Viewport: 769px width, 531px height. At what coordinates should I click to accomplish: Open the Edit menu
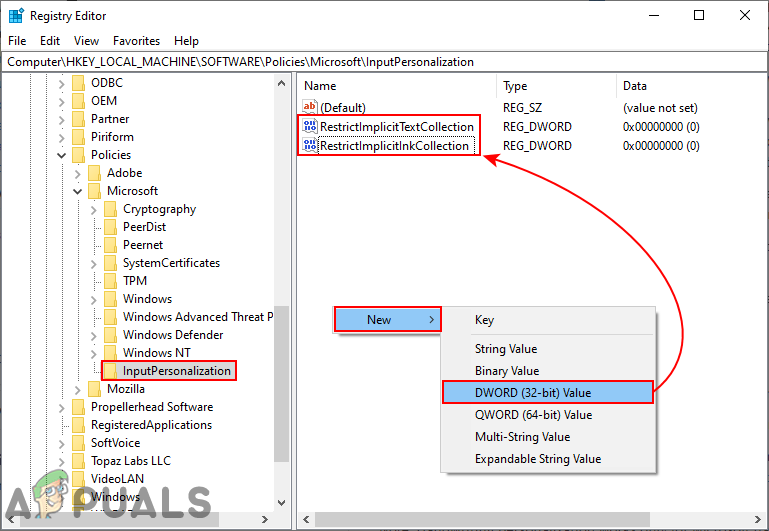click(x=50, y=41)
